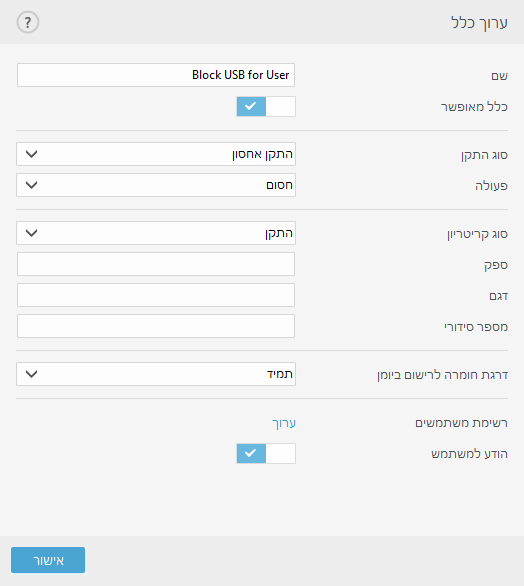Click the checkmark on the 'הודע למשתמש' switch
Screen dimensions: 524x586
[x=250, y=453]
